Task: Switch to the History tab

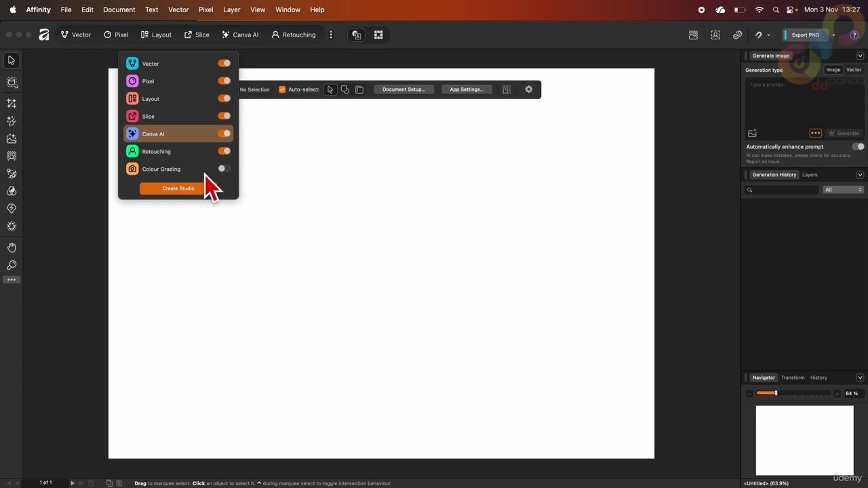Action: tap(818, 378)
